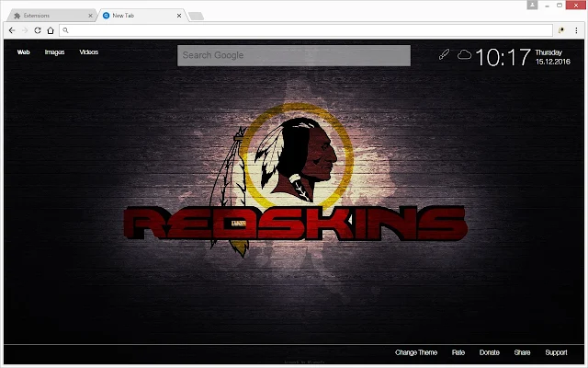Click the extension icon beside the address bar
Screen dimensions: 588x368
coord(561,30)
